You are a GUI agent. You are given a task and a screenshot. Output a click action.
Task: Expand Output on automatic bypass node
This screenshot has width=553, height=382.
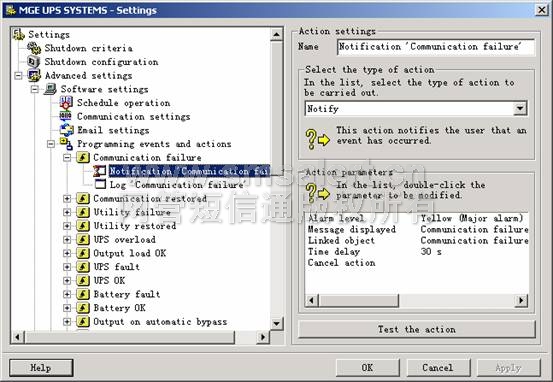[x=67, y=322]
